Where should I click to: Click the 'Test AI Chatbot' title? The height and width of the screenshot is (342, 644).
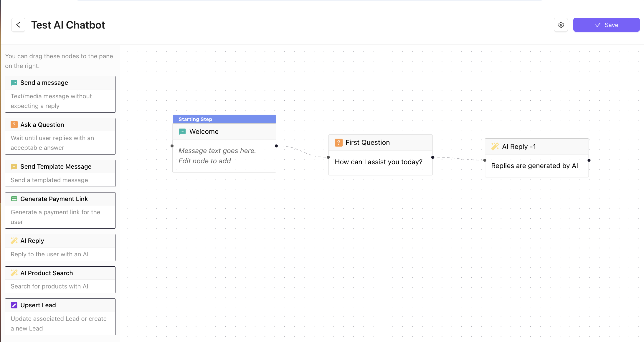coord(68,25)
